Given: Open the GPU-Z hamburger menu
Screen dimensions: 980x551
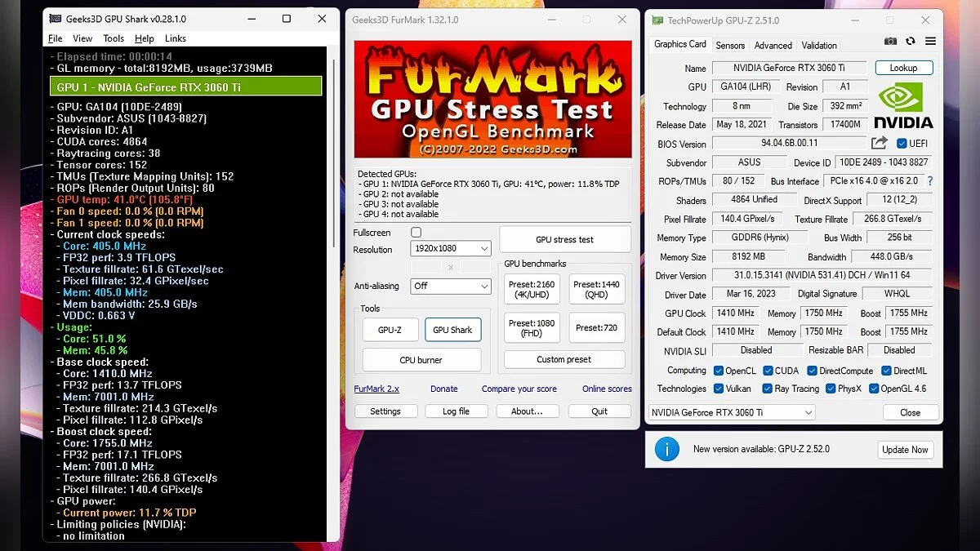Looking at the screenshot, I should tap(930, 42).
